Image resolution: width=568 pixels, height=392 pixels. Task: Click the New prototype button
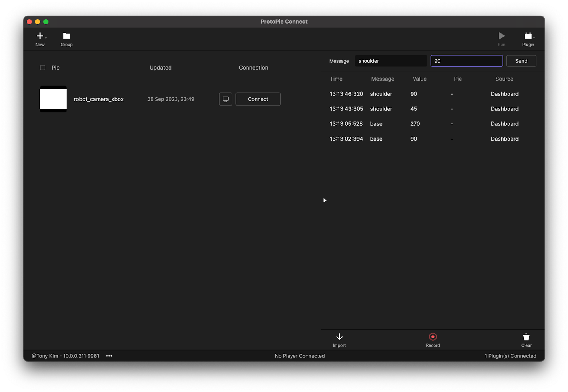point(40,38)
